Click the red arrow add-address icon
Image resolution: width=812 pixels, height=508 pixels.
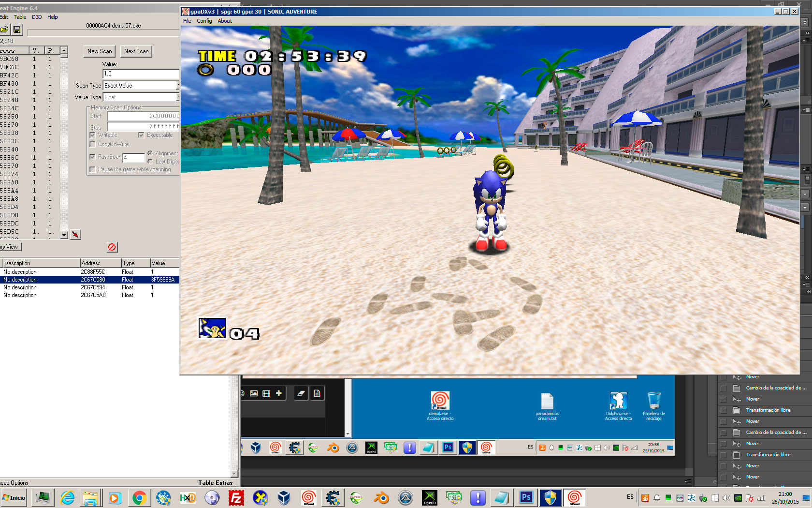click(x=75, y=235)
